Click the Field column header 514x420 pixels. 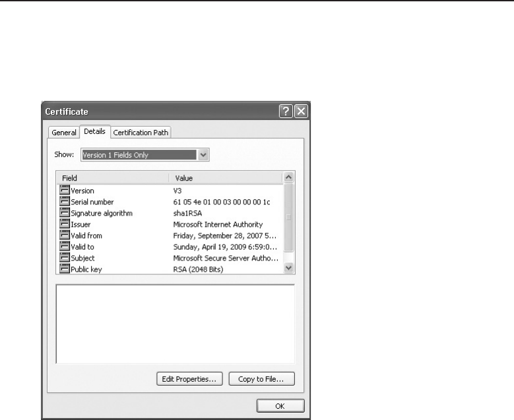pyautogui.click(x=113, y=178)
